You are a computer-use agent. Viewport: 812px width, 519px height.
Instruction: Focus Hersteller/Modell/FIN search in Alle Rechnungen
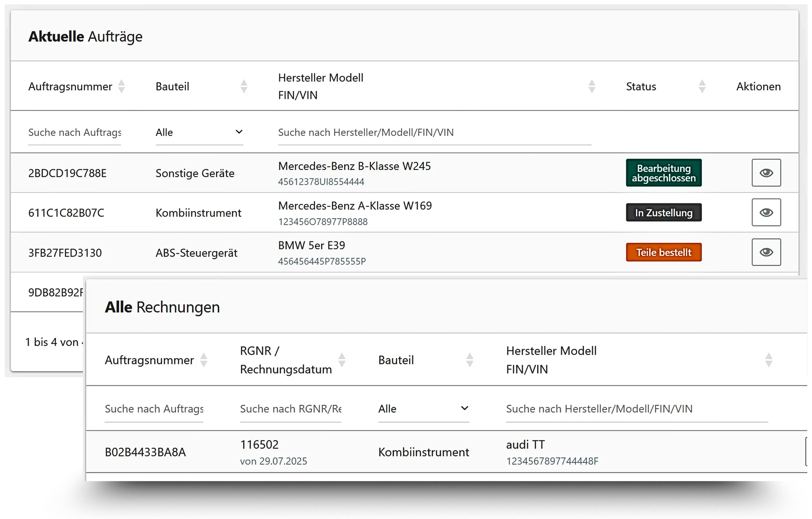point(637,409)
